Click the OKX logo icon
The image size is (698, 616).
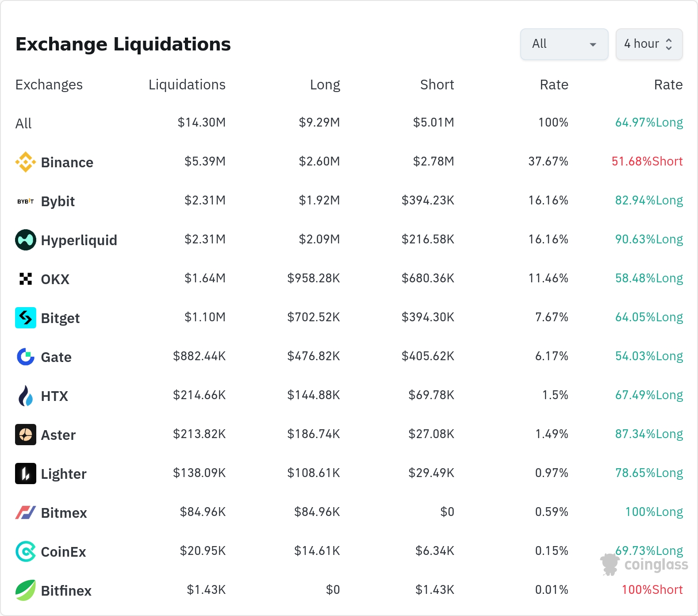coord(26,279)
